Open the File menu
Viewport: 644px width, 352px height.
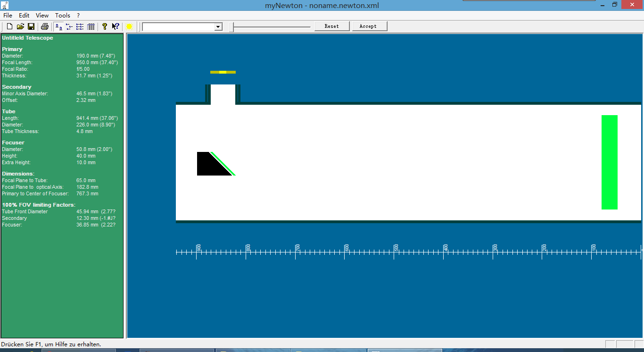8,16
